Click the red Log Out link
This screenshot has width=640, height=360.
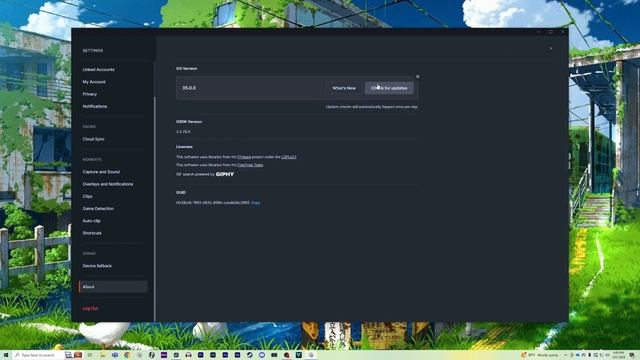pyautogui.click(x=90, y=308)
